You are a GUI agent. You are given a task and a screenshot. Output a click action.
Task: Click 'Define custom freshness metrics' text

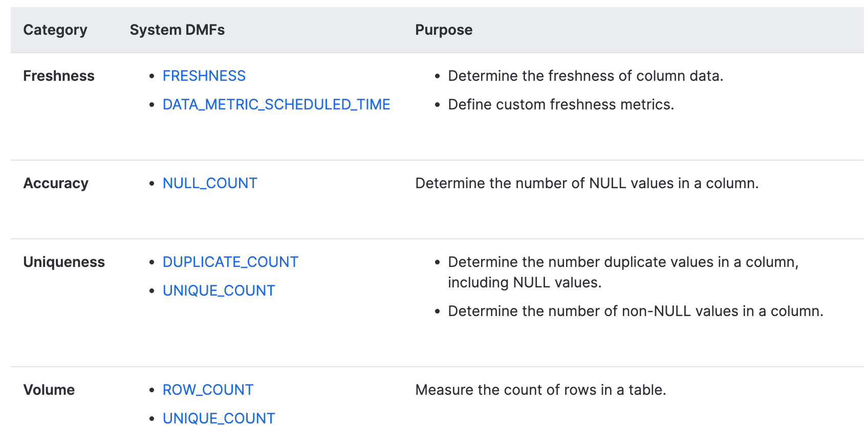click(x=561, y=104)
